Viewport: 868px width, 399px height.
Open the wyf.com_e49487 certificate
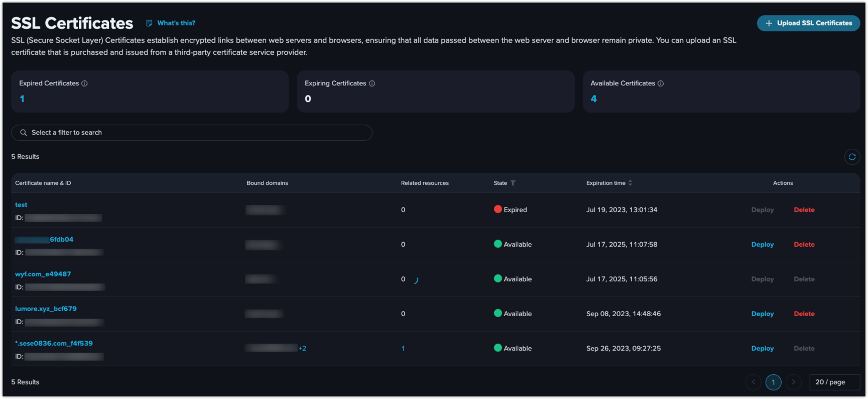43,274
